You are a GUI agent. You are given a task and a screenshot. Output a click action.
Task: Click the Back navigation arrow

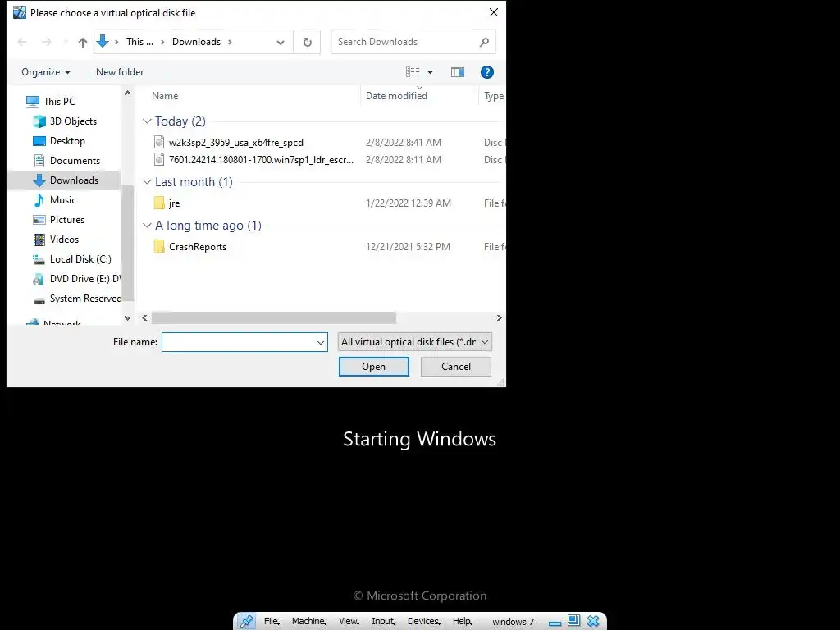[22, 42]
